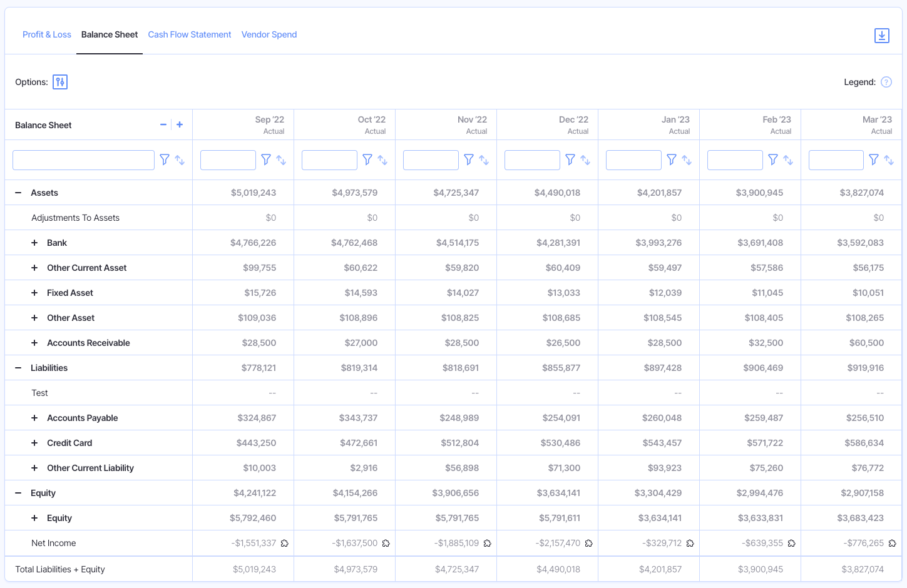Image resolution: width=907 pixels, height=588 pixels.
Task: Open the export/download report icon
Action: click(881, 36)
